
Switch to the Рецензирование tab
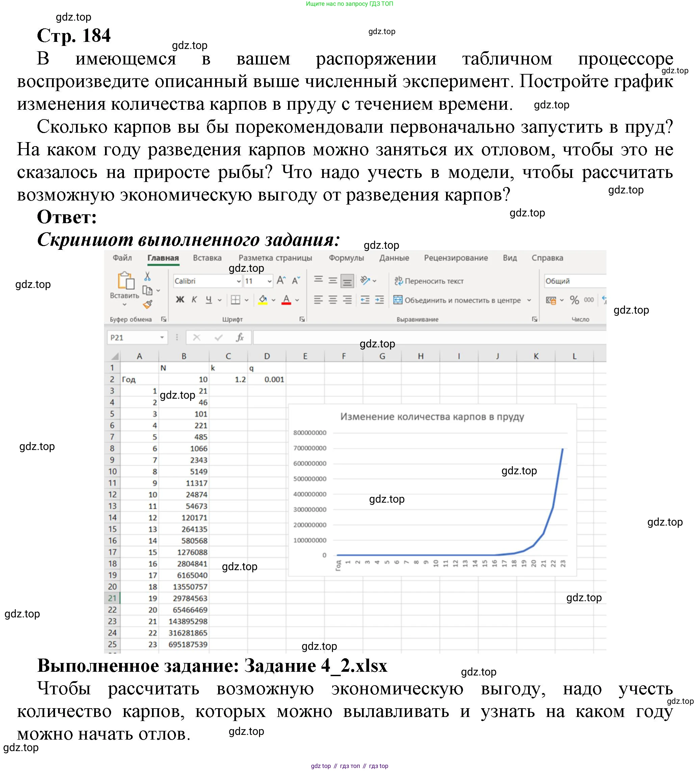456,258
